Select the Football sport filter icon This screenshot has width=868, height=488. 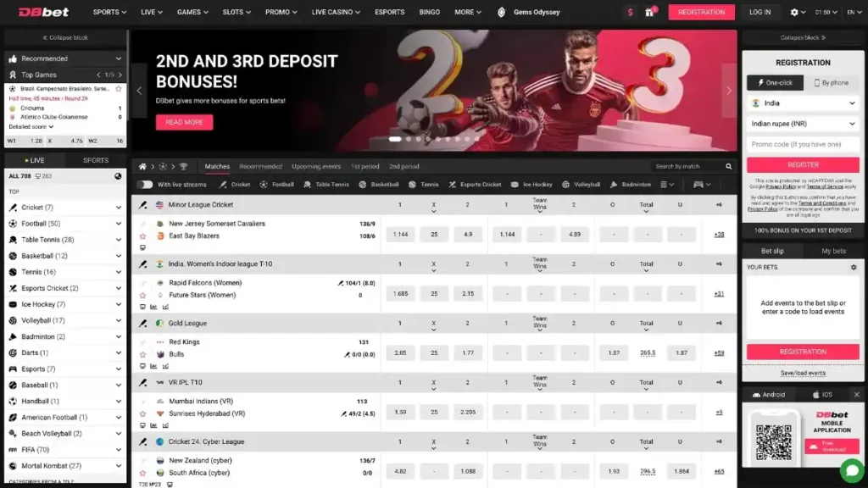pos(262,185)
